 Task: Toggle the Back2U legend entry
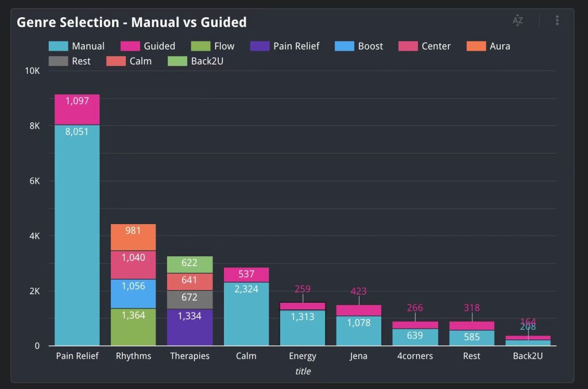click(x=195, y=61)
